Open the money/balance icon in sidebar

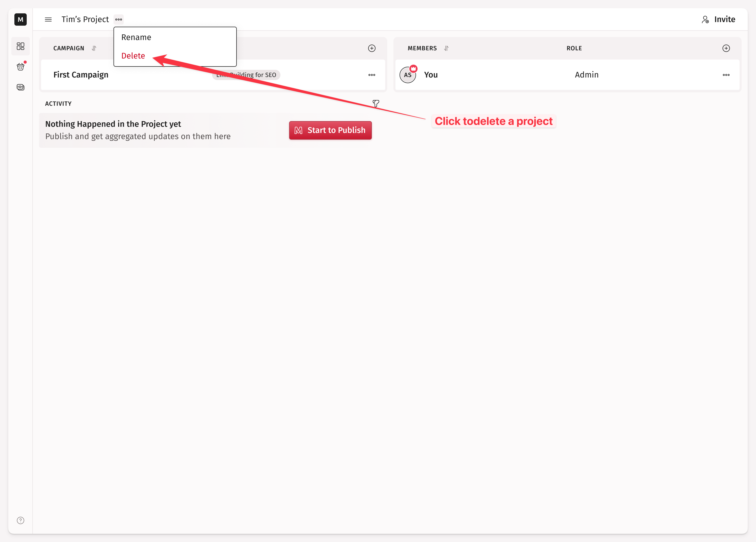click(x=20, y=87)
